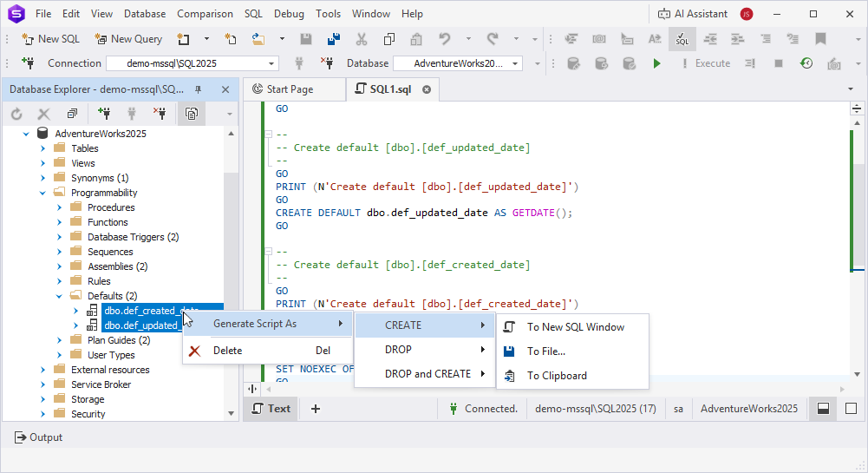The height and width of the screenshot is (473, 868).
Task: Expand the Procedures folder
Action: pyautogui.click(x=59, y=207)
